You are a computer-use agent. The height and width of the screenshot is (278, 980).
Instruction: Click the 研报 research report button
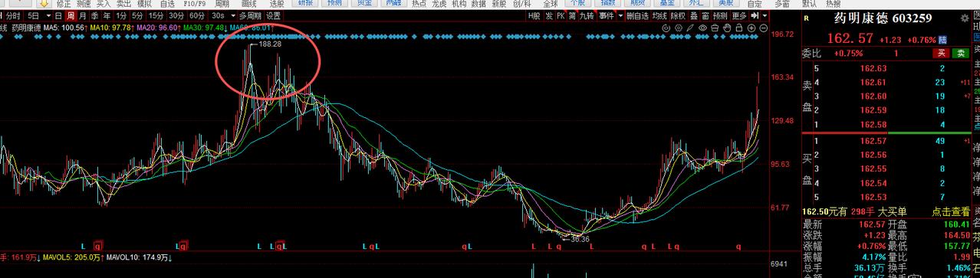tap(305, 3)
